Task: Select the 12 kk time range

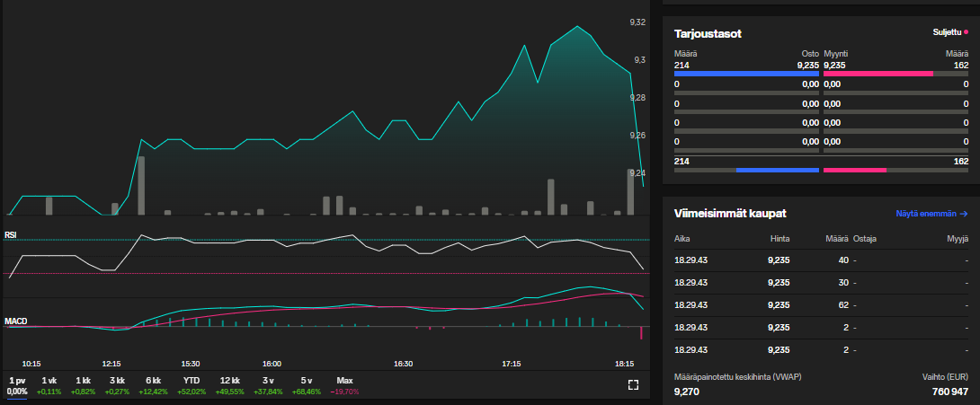Action: click(229, 385)
